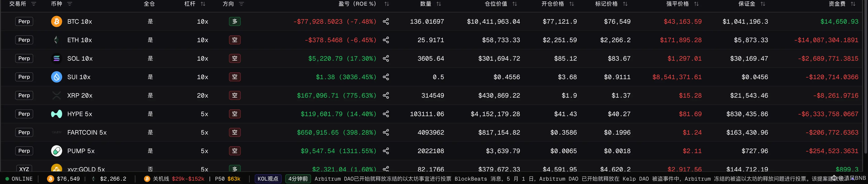Click the HYPE coin icon
Viewport: 868px width, 184px height.
coord(57,114)
